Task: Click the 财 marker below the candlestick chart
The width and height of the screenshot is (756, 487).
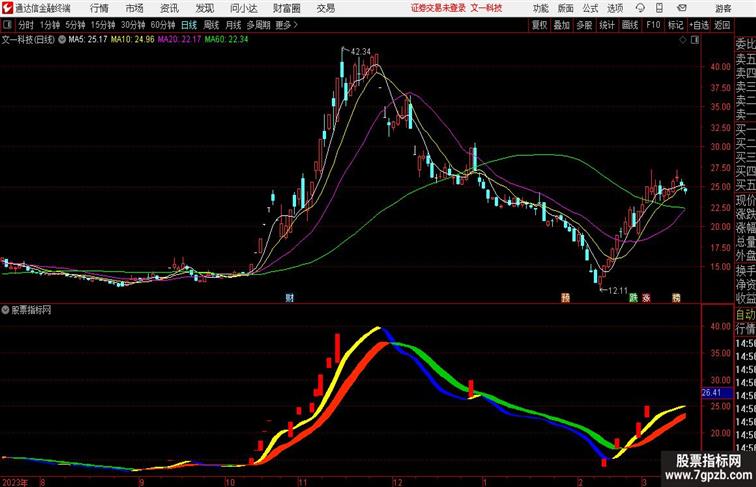Action: (289, 298)
